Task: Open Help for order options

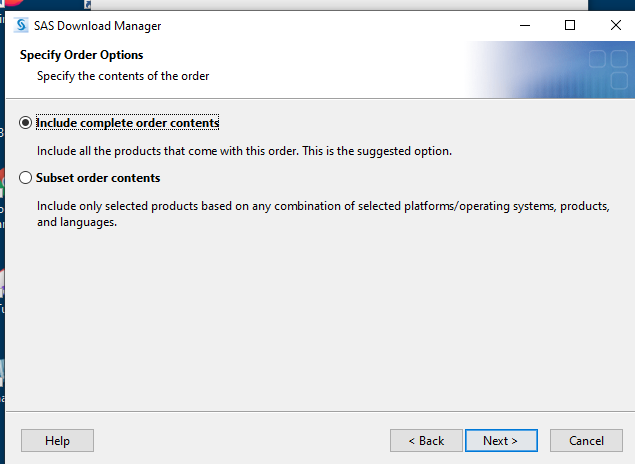Action: point(57,440)
